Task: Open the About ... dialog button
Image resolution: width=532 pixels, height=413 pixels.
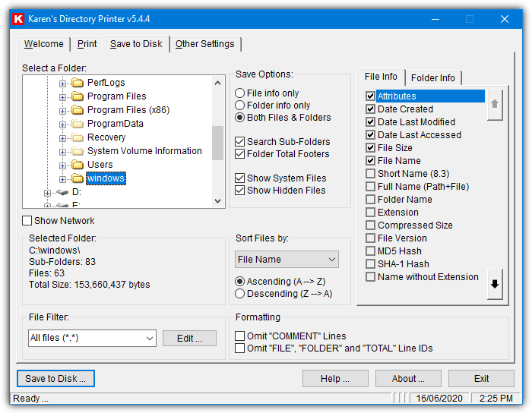Action: click(x=408, y=378)
